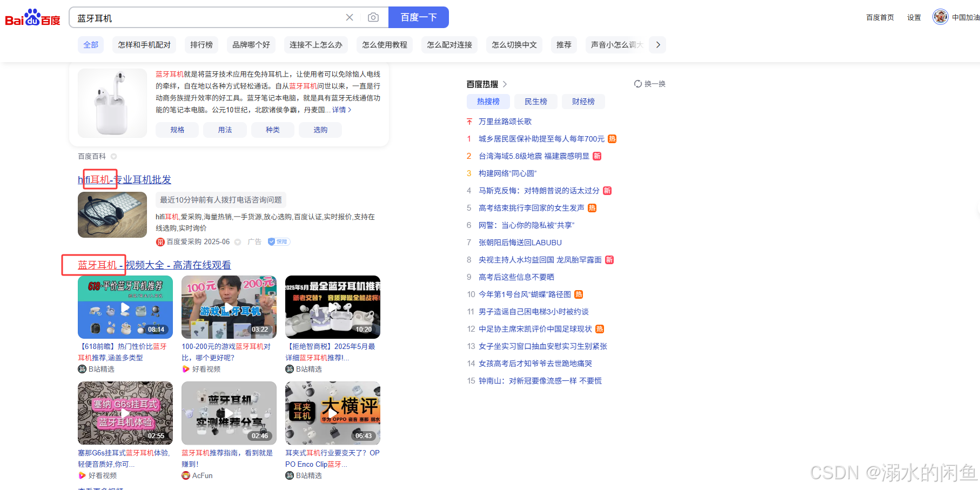The height and width of the screenshot is (490, 980).
Task: Clear the search box text with X
Action: (x=350, y=17)
